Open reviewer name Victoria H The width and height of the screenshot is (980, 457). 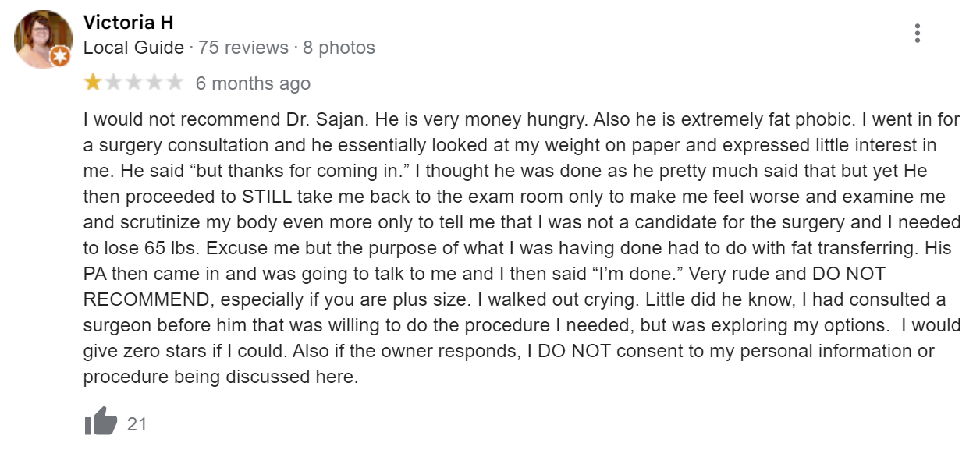(x=129, y=23)
